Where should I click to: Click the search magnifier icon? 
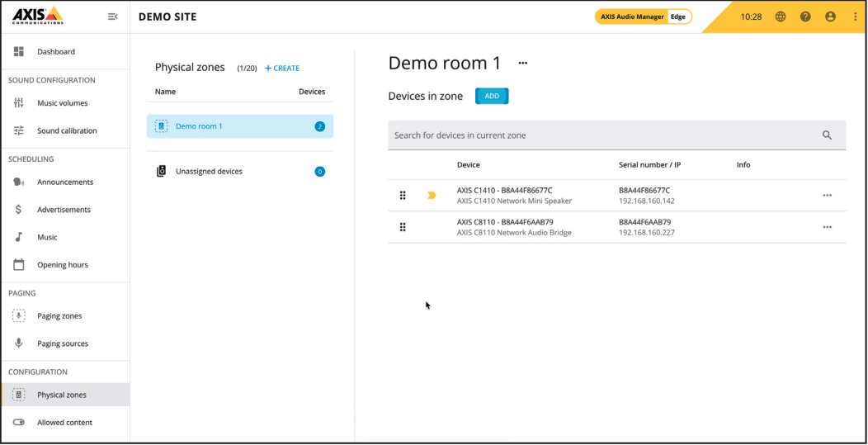[827, 135]
